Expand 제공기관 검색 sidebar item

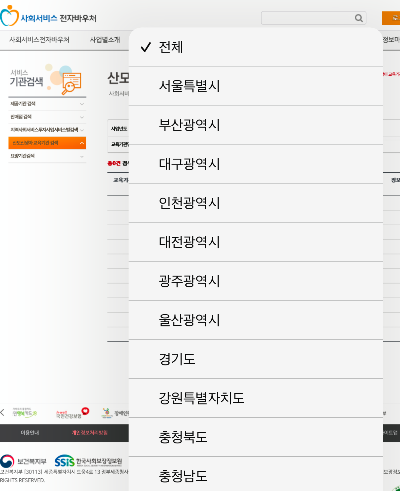click(x=47, y=104)
